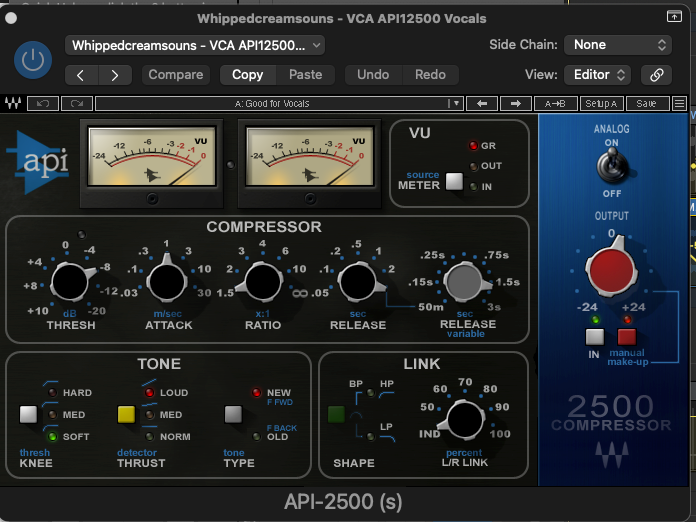Image resolution: width=696 pixels, height=522 pixels.
Task: Go to next preset with right chevron
Action: tap(115, 75)
